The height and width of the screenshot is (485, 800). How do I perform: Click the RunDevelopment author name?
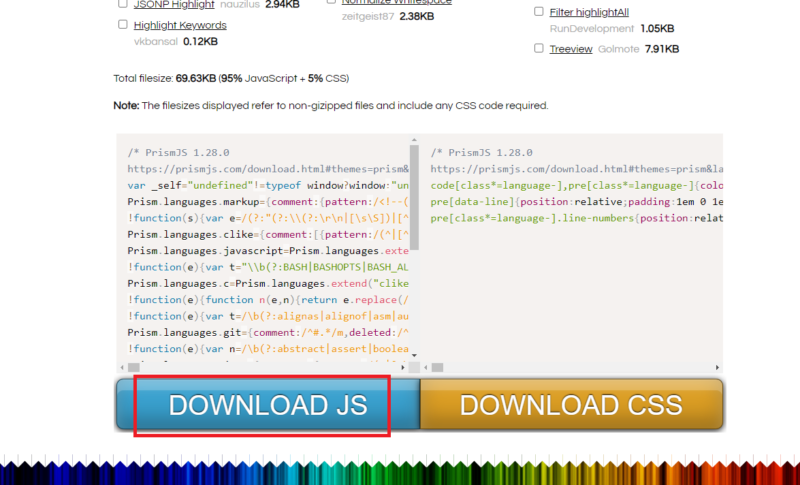pyautogui.click(x=592, y=29)
